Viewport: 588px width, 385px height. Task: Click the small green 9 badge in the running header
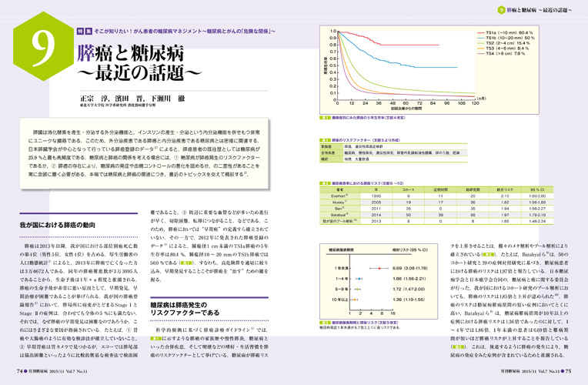coord(501,10)
